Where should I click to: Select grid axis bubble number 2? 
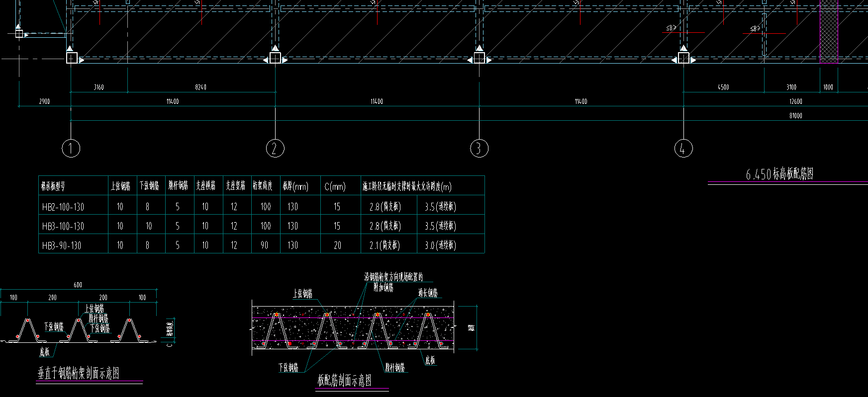(x=275, y=148)
